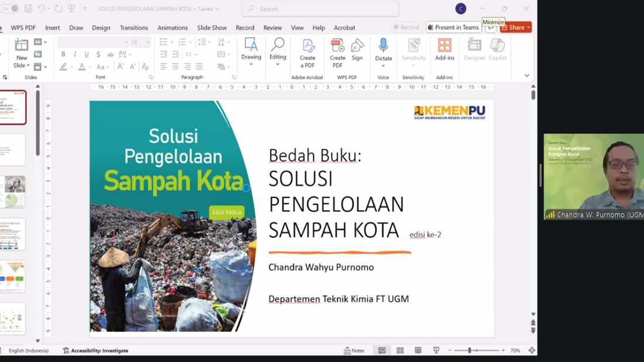Open the Editing group

point(278,51)
